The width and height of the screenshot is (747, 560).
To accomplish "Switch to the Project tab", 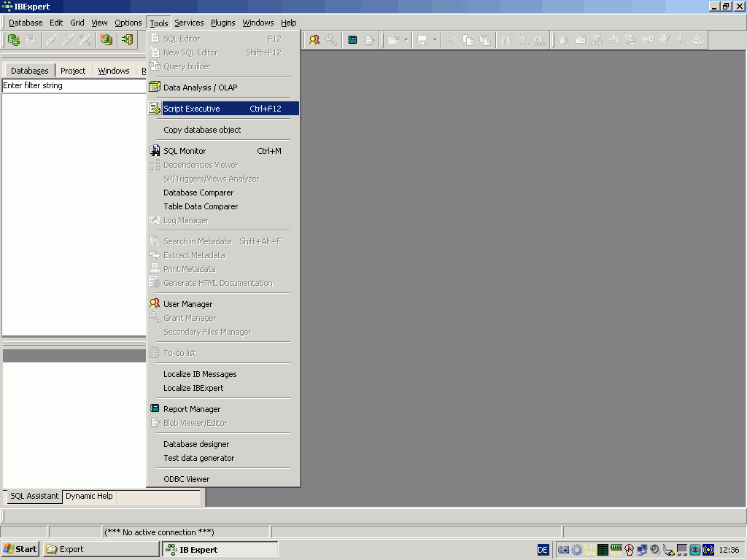I will click(x=73, y=71).
